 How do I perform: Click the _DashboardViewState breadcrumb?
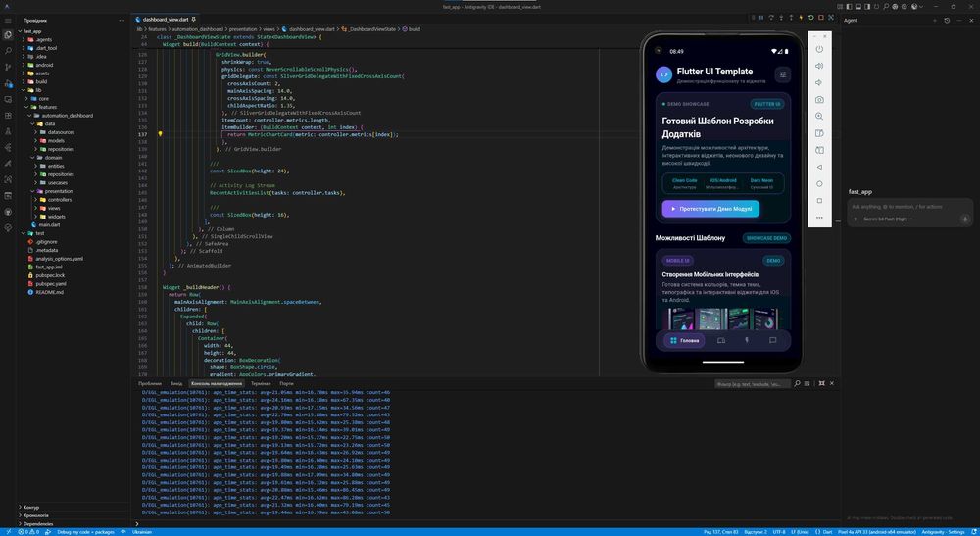tap(371, 29)
